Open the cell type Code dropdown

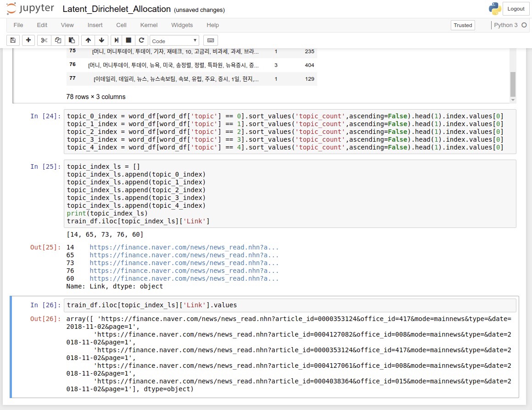click(174, 41)
